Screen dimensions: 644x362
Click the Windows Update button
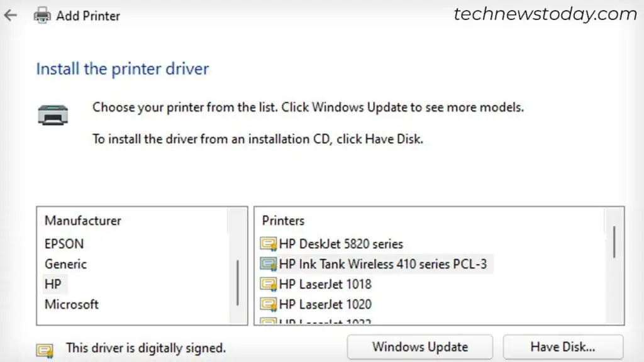(419, 346)
